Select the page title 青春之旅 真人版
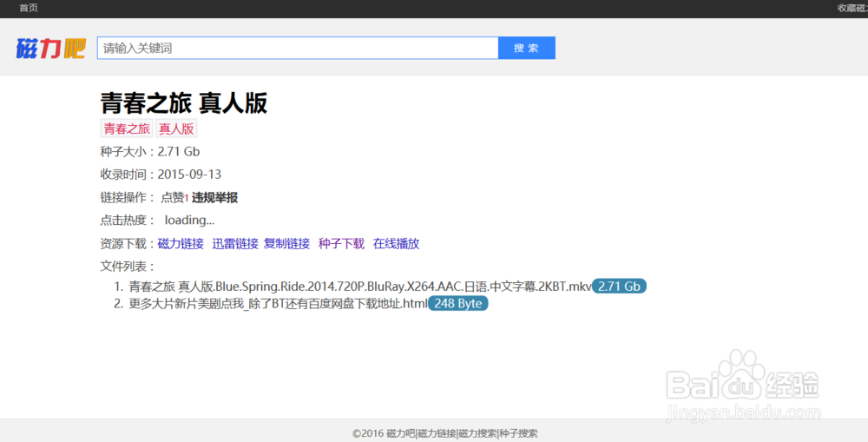Screen dimensions: 868x442 point(184,103)
